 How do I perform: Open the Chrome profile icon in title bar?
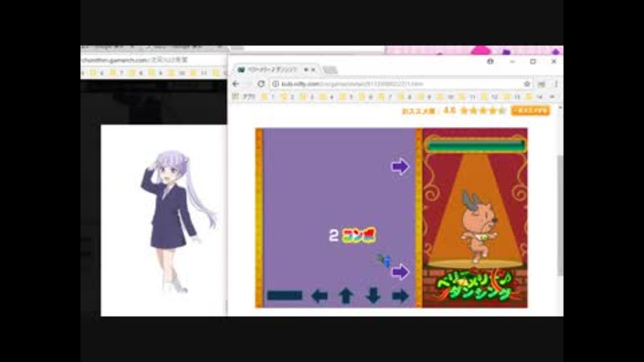click(x=490, y=61)
